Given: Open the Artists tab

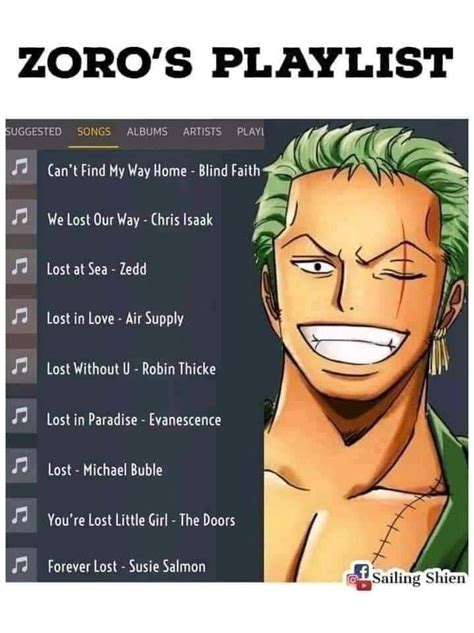Looking at the screenshot, I should click(x=202, y=132).
